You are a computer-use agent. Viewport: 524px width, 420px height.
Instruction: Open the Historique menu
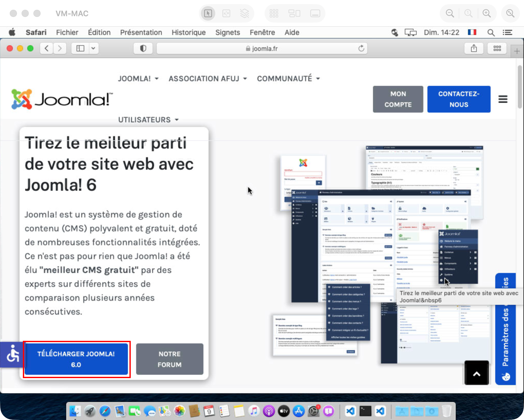(189, 33)
